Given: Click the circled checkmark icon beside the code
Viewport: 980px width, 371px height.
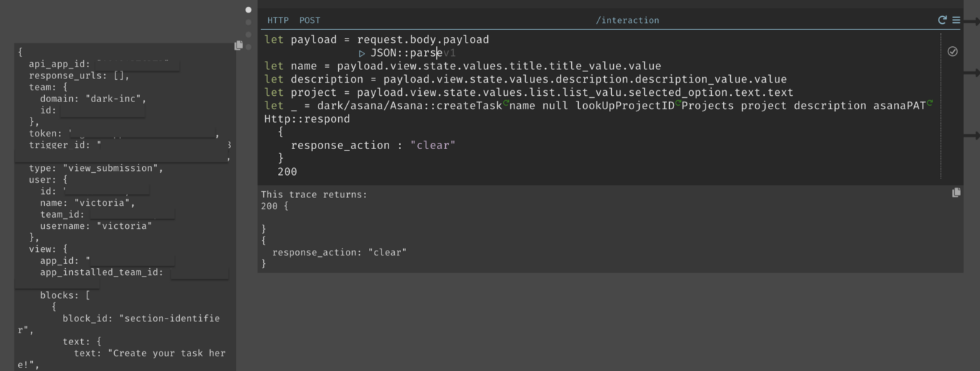Looking at the screenshot, I should click(953, 52).
